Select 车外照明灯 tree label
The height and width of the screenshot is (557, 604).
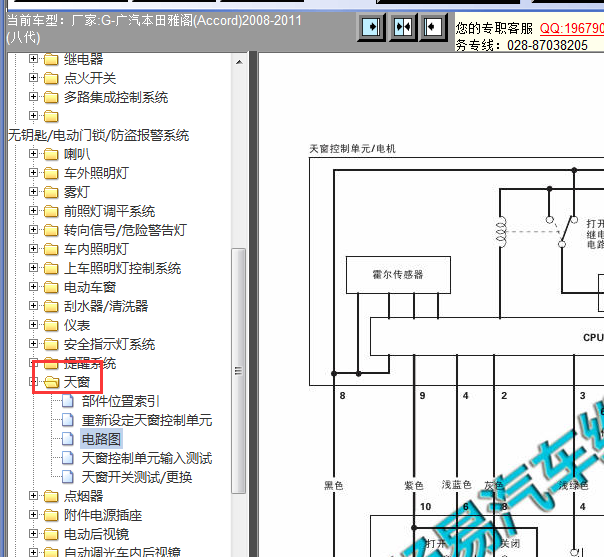click(x=96, y=173)
